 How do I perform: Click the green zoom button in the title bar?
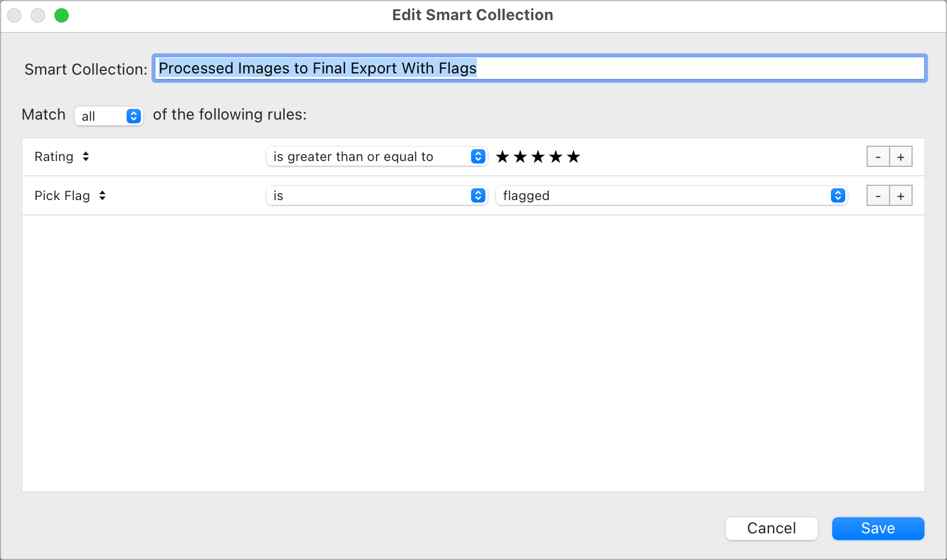tap(62, 15)
